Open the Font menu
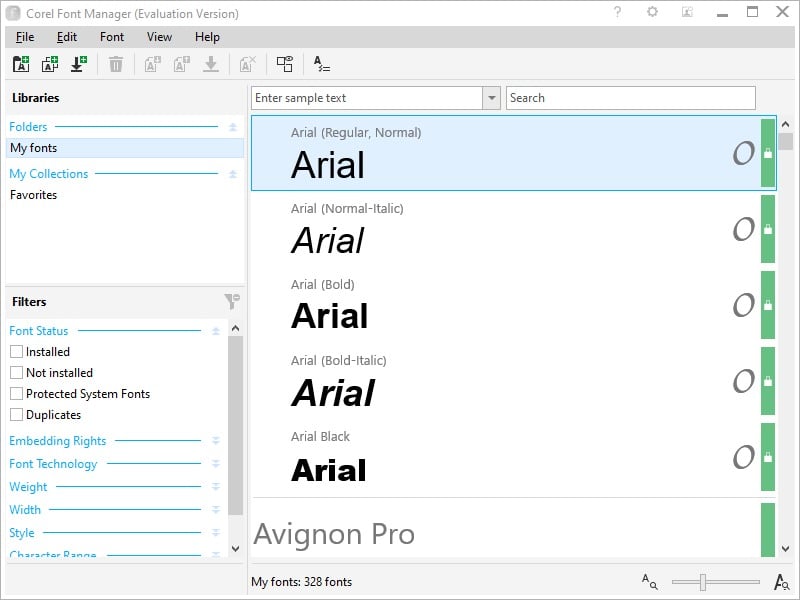 pos(112,37)
